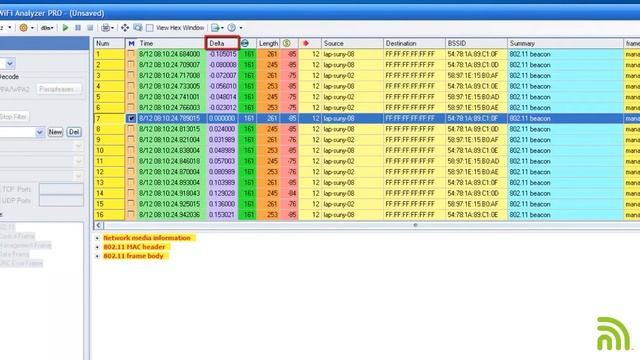This screenshot has width=640, height=360.
Task: Click delta value -0.023012 in row 6
Action: 222,108
